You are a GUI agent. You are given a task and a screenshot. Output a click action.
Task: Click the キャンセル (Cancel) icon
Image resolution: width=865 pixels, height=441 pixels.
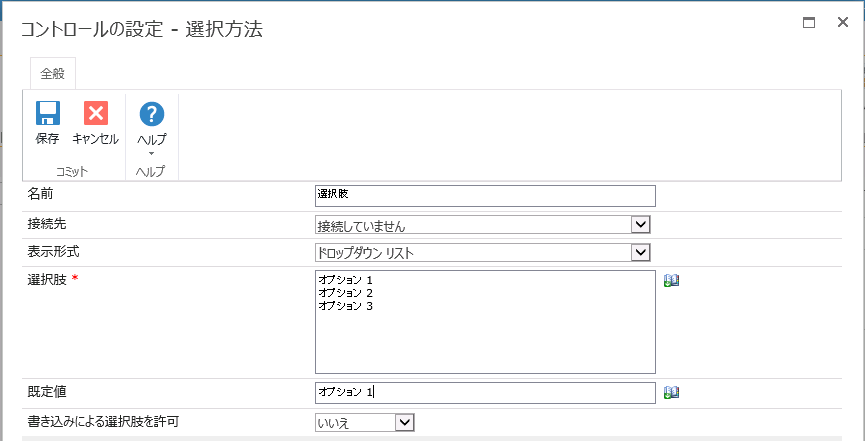click(x=95, y=114)
